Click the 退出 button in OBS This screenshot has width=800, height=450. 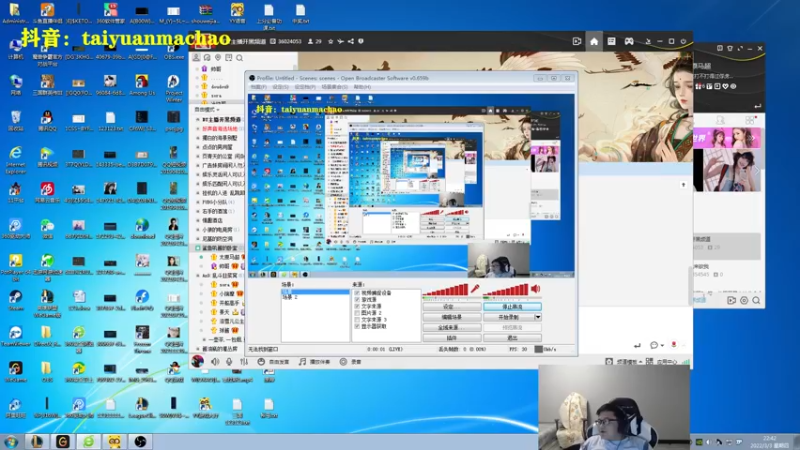pos(512,338)
